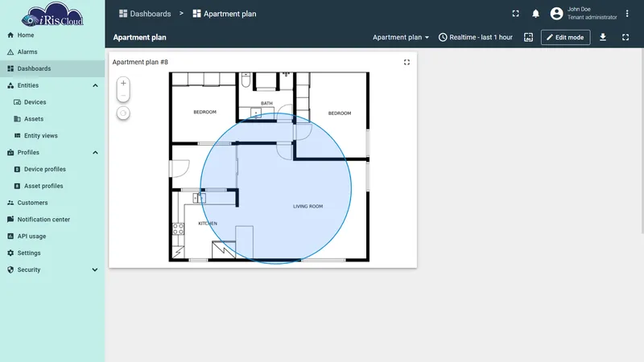The image size is (644, 362).
Task: Click the iRisCloud logo
Action: tap(52, 14)
